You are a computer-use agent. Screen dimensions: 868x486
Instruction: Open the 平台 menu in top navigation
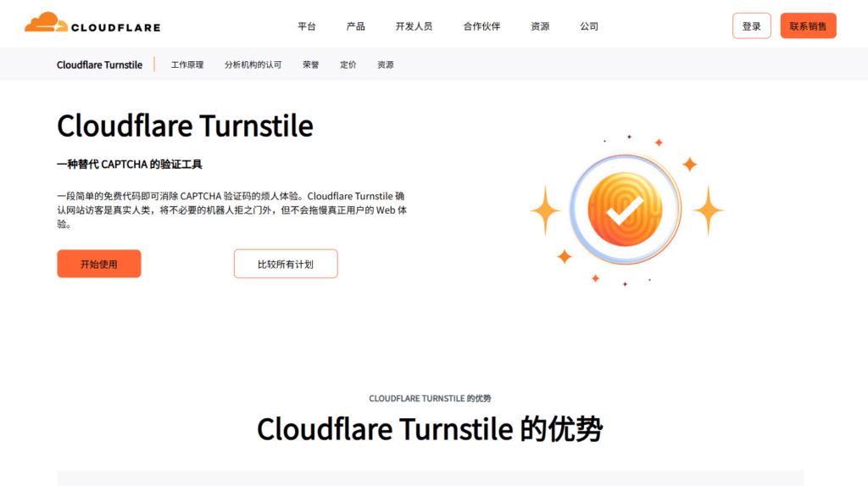coord(307,26)
